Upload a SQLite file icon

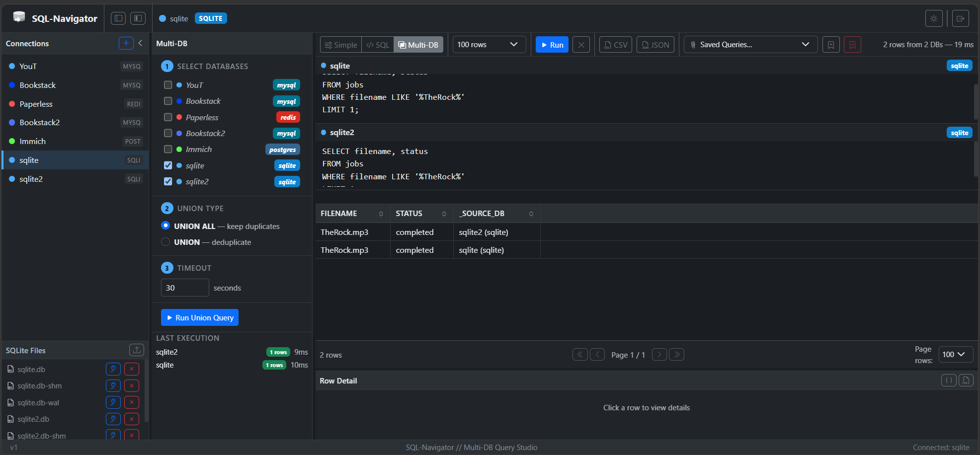tap(137, 350)
